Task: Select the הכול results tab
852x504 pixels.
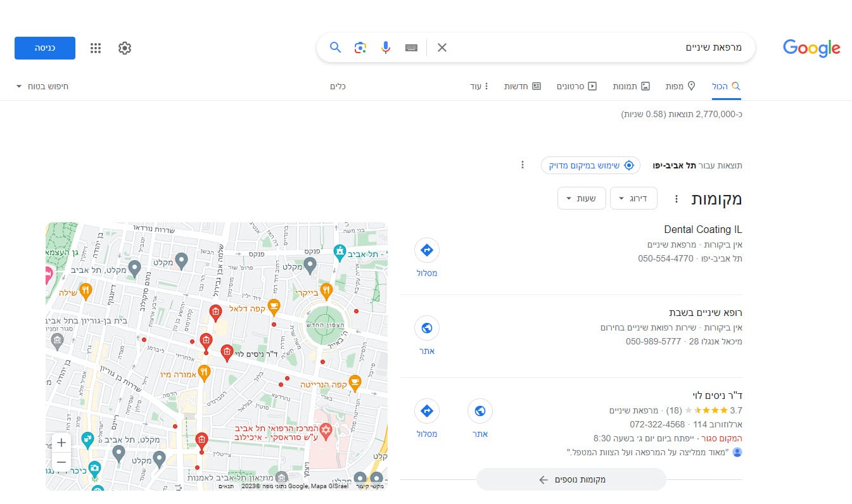Action: point(726,86)
